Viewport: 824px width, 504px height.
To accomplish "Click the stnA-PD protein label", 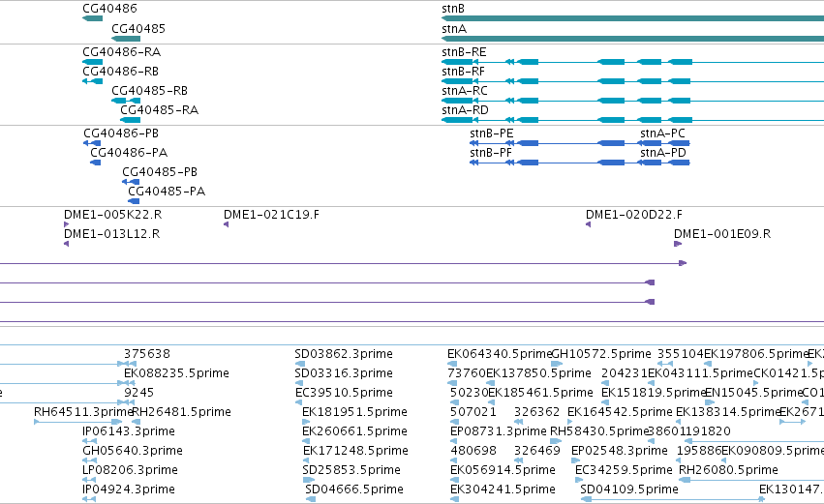I will coord(663,153).
